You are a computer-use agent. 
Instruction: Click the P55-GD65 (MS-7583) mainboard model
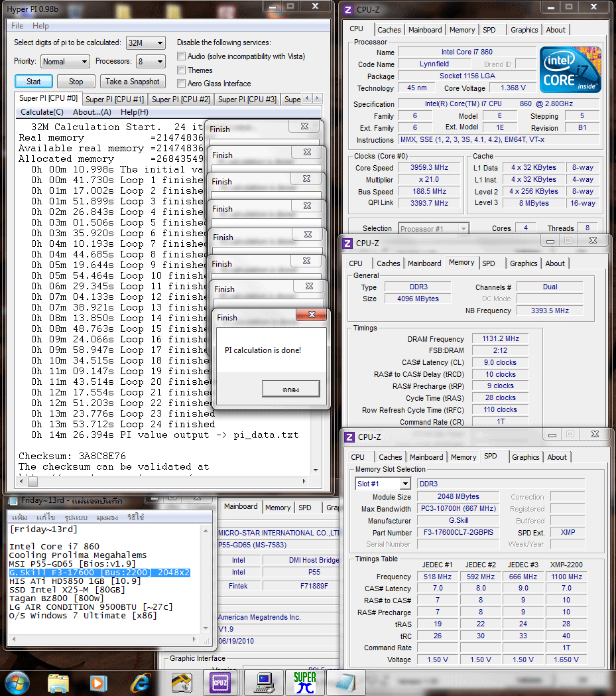point(253,545)
